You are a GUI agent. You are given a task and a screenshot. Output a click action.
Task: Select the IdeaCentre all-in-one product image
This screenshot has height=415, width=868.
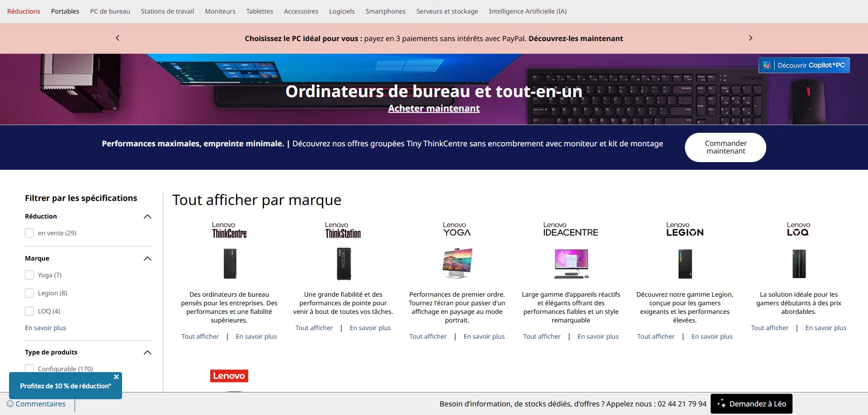[x=571, y=263]
